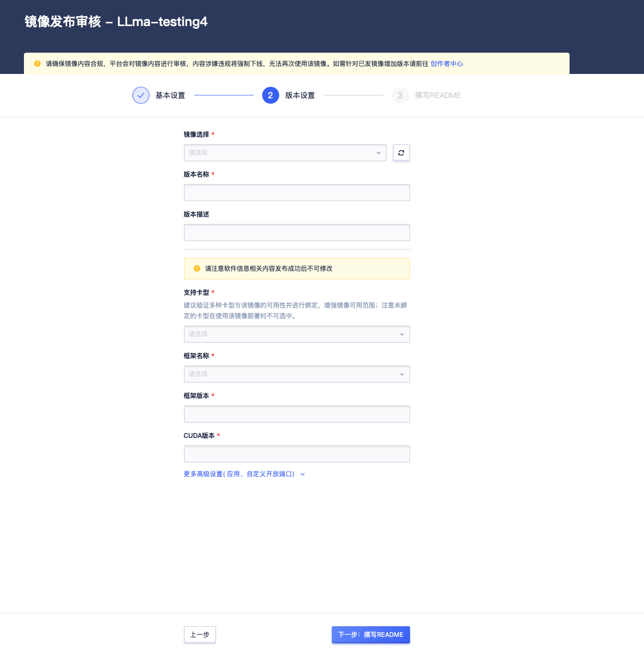Screen dimensions: 644x655
Task: Open the 镜像选择 dropdown
Action: (285, 153)
